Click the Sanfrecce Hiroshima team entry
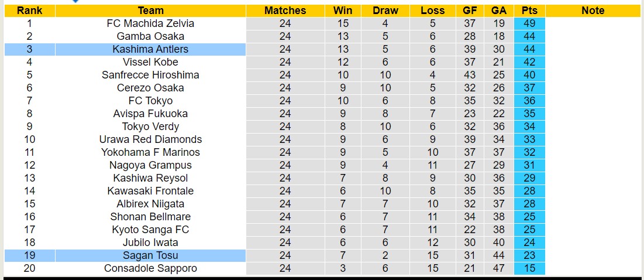644x280 pixels. [x=150, y=75]
